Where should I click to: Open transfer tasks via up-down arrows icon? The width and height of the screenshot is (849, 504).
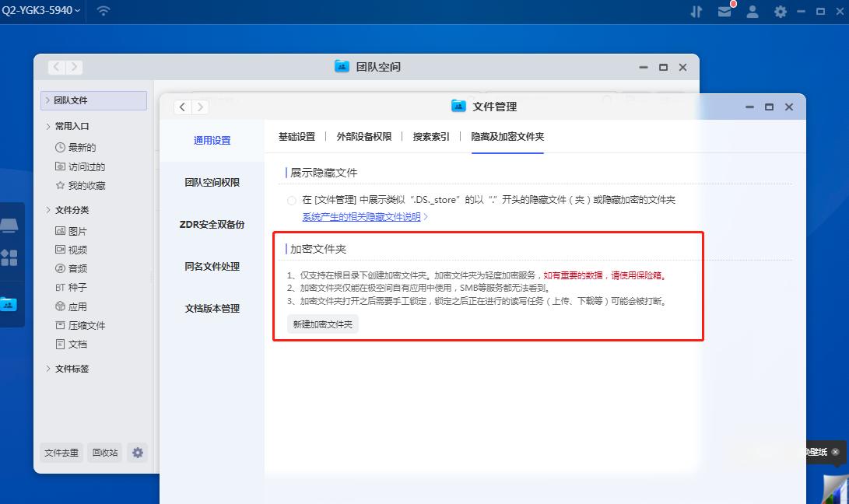point(696,11)
